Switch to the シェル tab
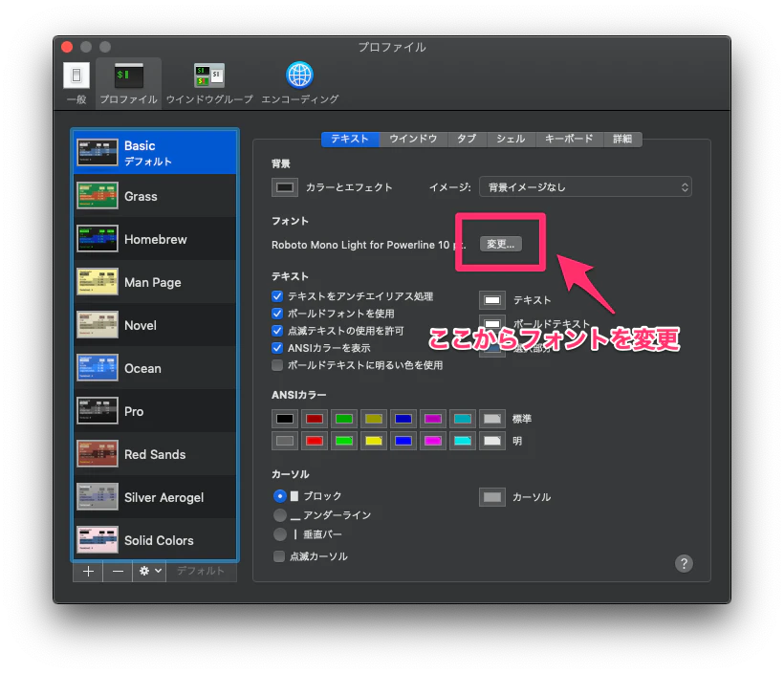784x674 pixels. (x=511, y=139)
